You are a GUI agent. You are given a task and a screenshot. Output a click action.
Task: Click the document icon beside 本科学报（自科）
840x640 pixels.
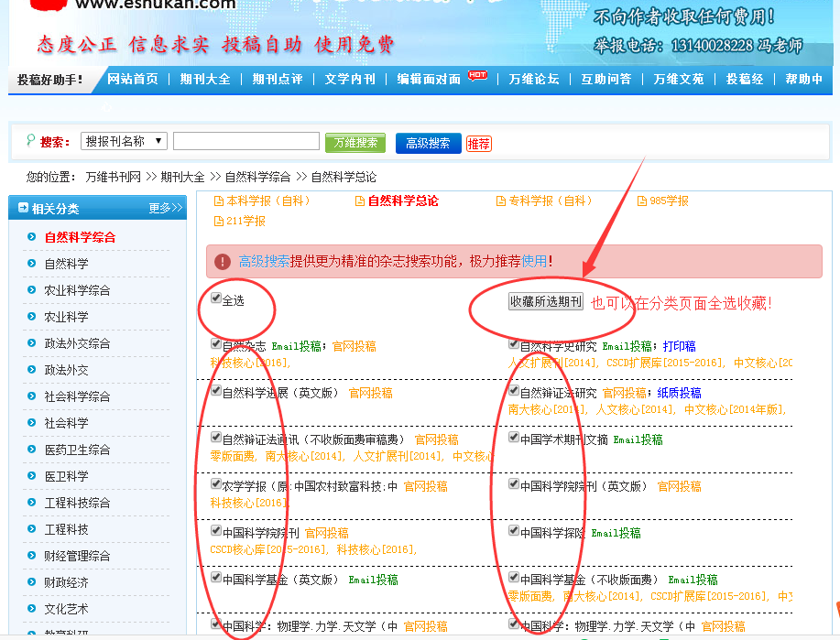(x=219, y=201)
